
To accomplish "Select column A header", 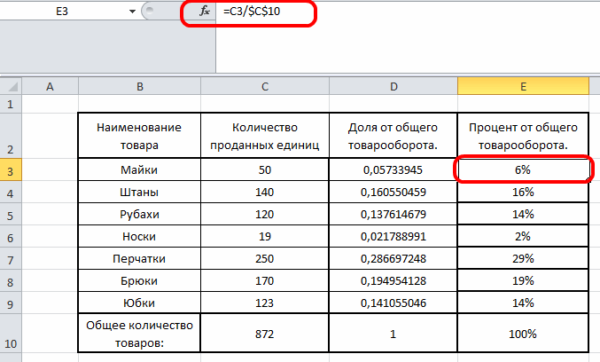I will point(50,86).
